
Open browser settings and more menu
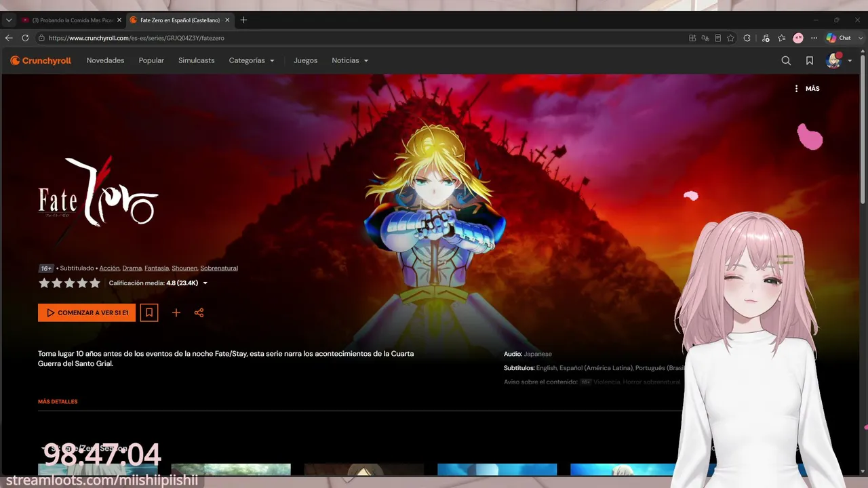pyautogui.click(x=814, y=38)
